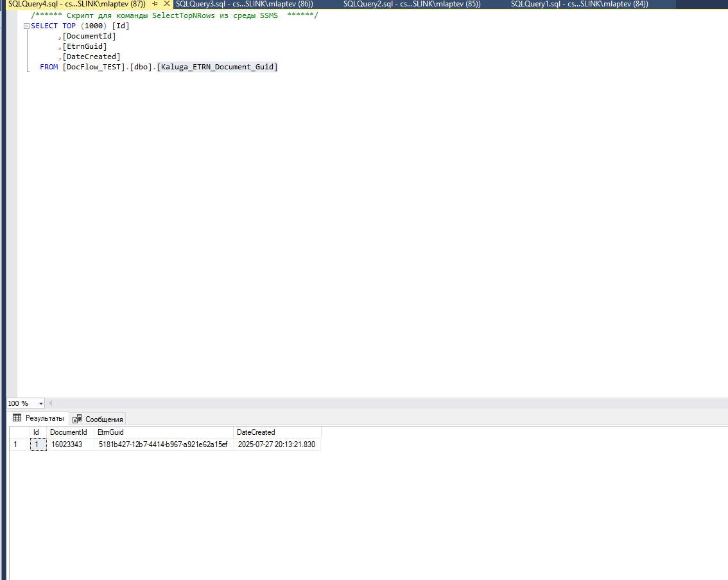Select the SQLQuery4.sql tab

pyautogui.click(x=76, y=4)
